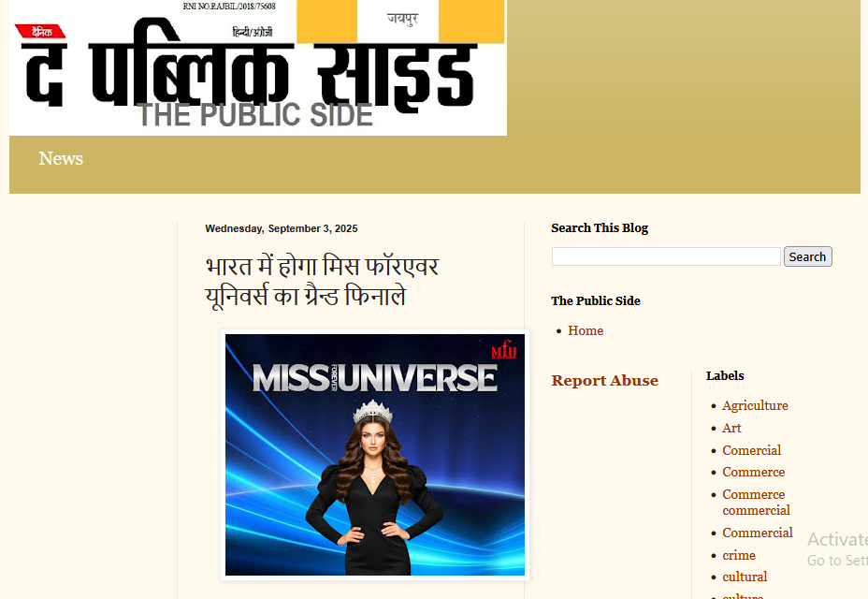This screenshot has height=599, width=868.
Task: Click The Public Side header logo banner
Action: pos(258,67)
